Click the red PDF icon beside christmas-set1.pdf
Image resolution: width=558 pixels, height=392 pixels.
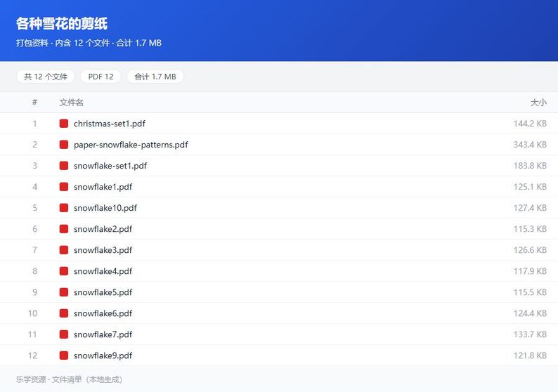[64, 124]
